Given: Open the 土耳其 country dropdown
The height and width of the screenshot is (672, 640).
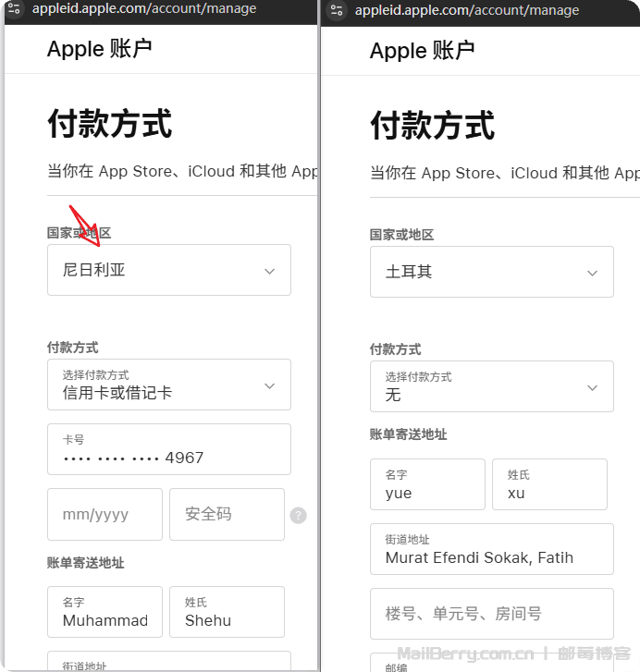Looking at the screenshot, I should (492, 272).
